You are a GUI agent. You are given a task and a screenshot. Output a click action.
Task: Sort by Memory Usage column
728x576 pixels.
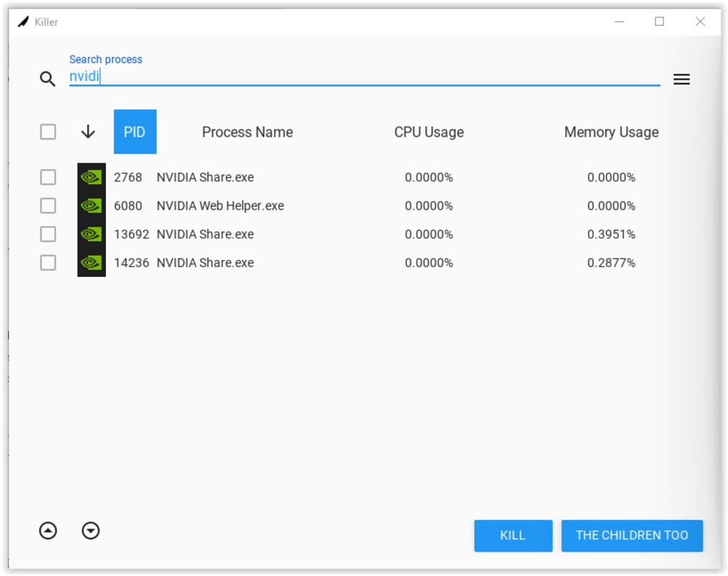611,132
